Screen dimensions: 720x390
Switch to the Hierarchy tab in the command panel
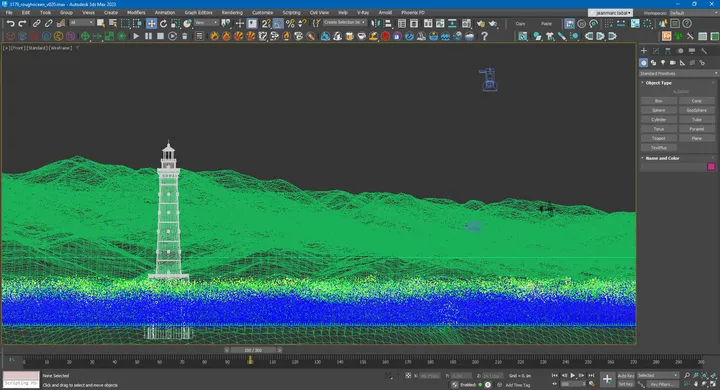pos(668,51)
